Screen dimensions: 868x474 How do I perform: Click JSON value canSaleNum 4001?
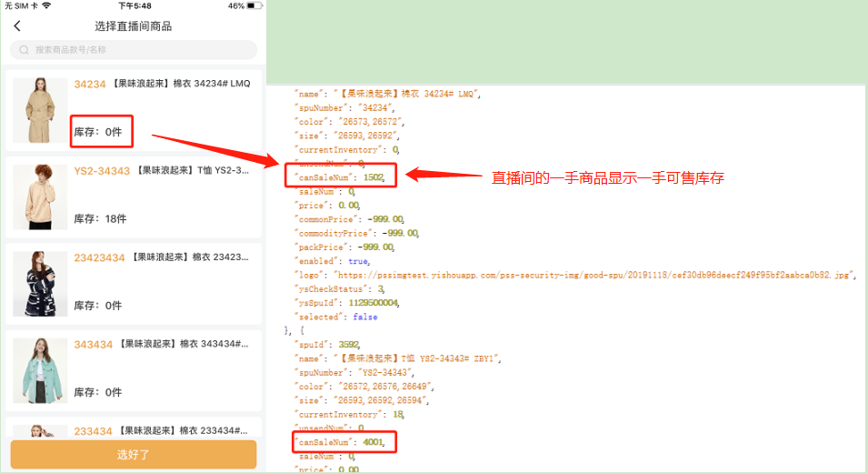point(374,442)
